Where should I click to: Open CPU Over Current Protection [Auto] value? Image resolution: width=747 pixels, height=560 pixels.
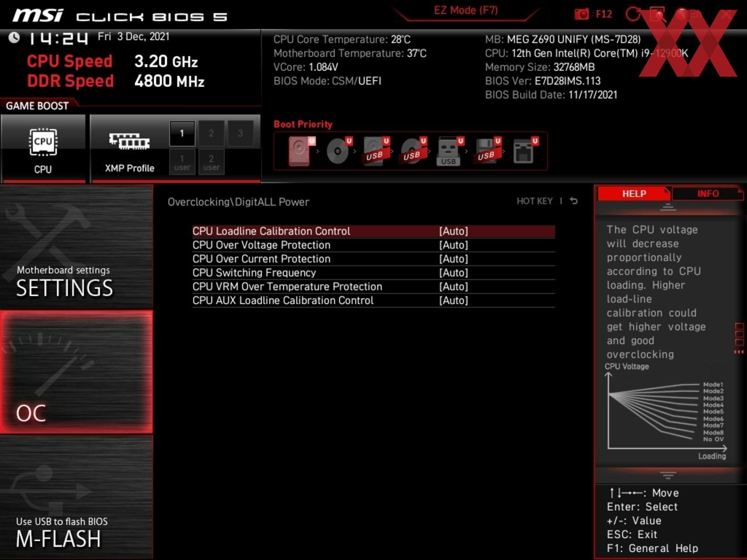454,259
